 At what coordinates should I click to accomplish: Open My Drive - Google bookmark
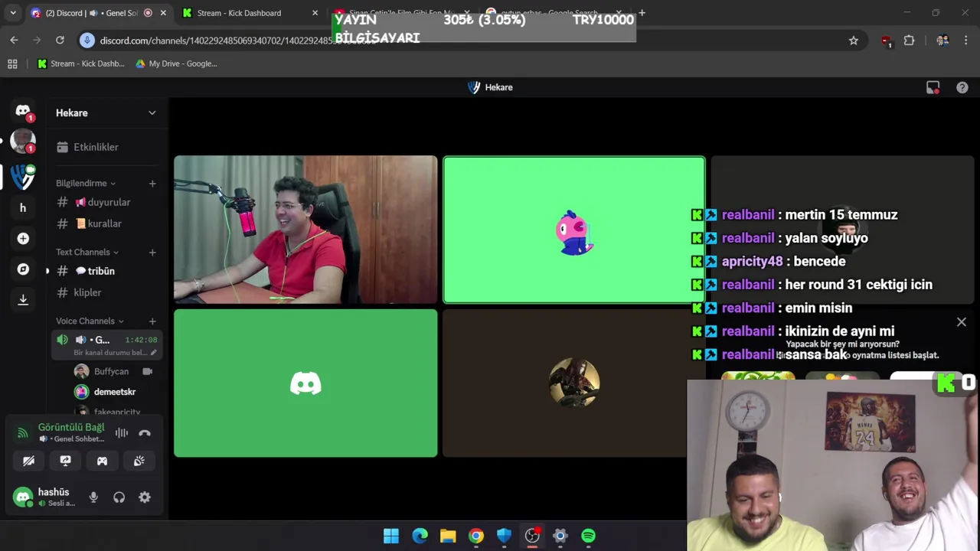[x=176, y=64]
